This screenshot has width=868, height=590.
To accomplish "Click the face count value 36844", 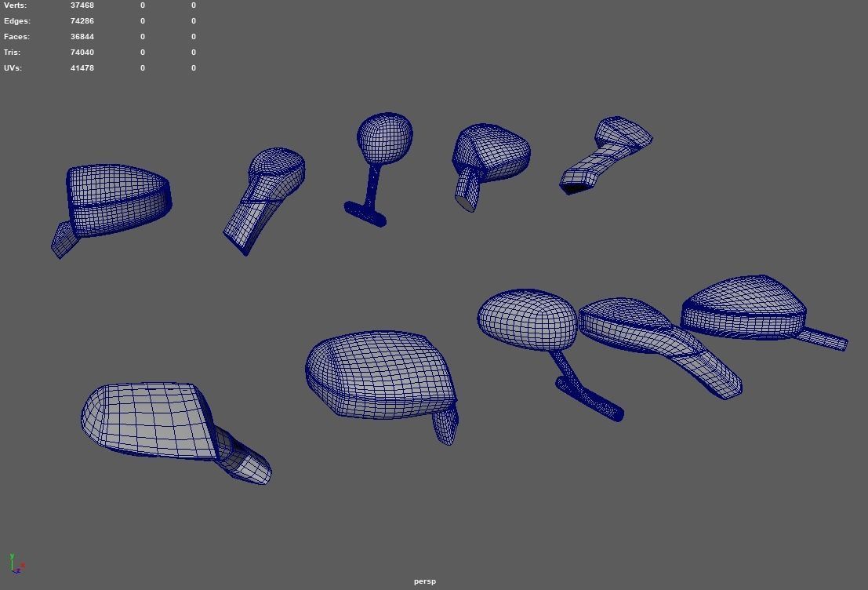I will coord(82,37).
